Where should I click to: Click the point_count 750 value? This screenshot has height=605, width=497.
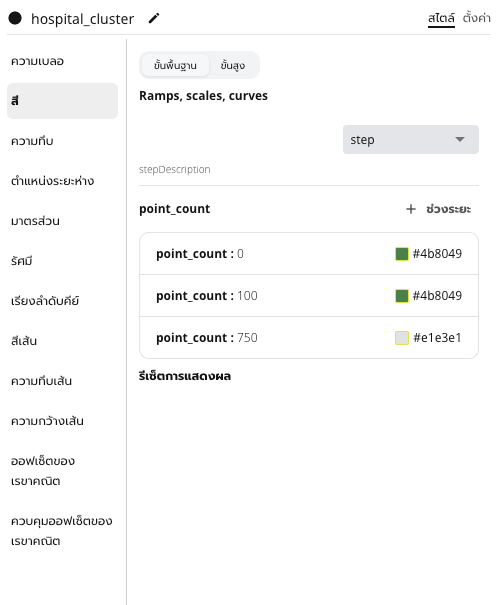(247, 338)
